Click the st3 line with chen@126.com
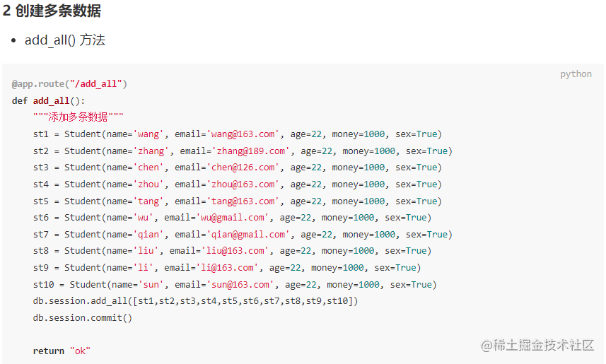 click(x=237, y=168)
